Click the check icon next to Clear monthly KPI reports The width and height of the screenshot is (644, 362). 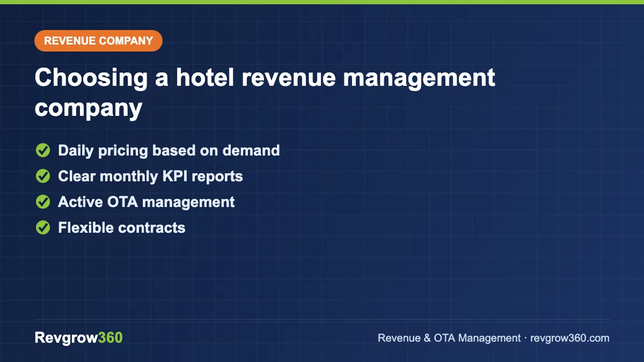point(43,176)
